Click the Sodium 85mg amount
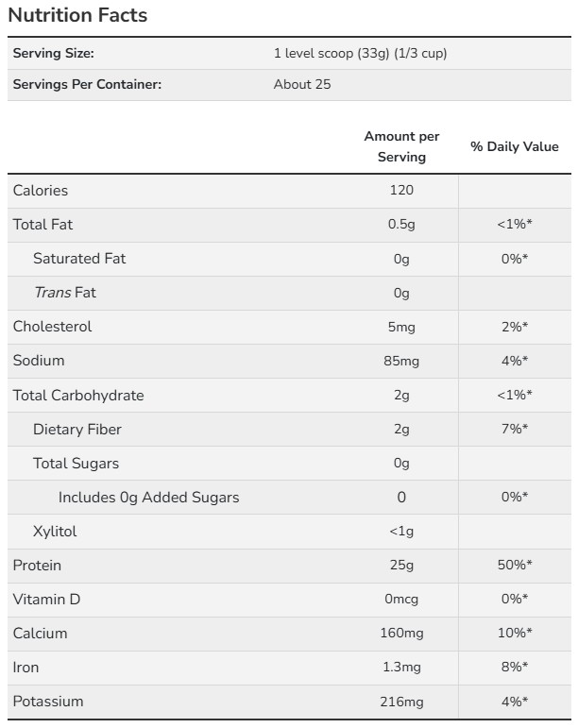 click(401, 361)
